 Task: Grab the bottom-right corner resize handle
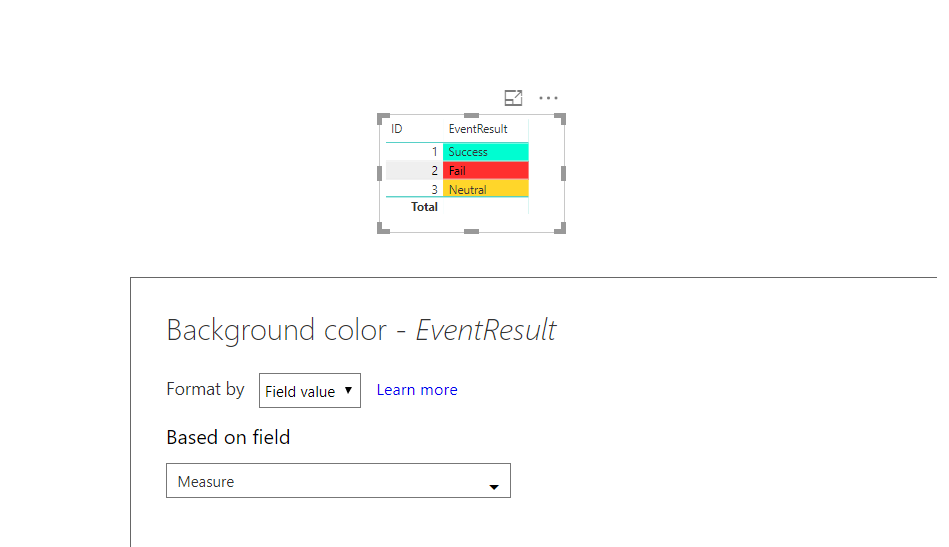click(x=560, y=228)
